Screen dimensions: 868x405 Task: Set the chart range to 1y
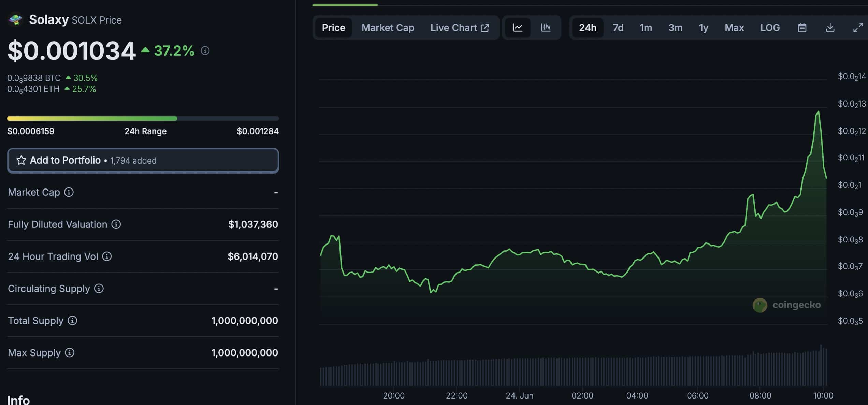704,28
